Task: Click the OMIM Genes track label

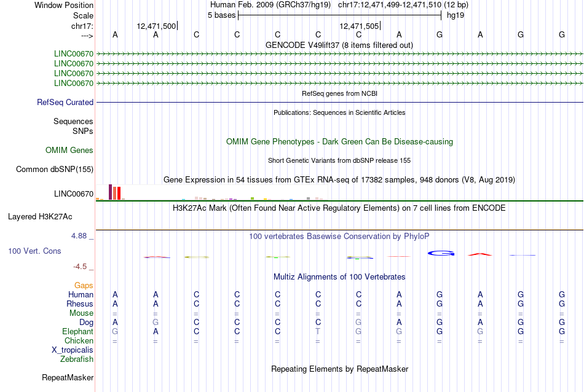Action: [x=69, y=150]
